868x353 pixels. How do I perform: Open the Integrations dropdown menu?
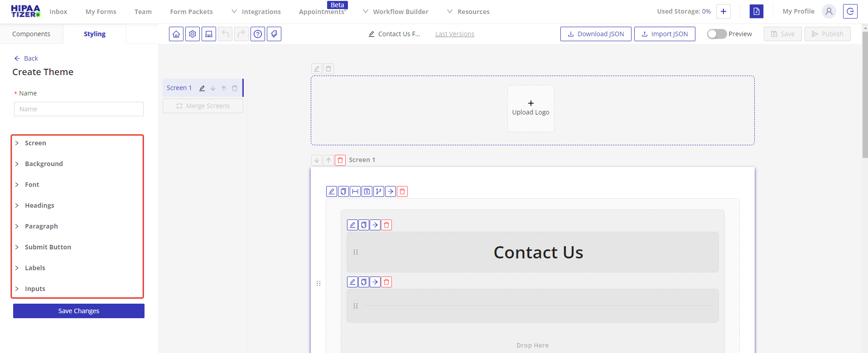click(x=256, y=12)
